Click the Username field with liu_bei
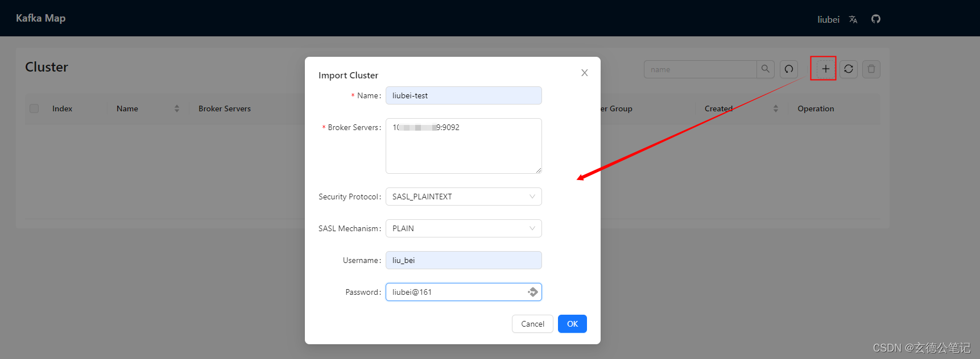Screen dimensions: 980x359 click(464, 260)
